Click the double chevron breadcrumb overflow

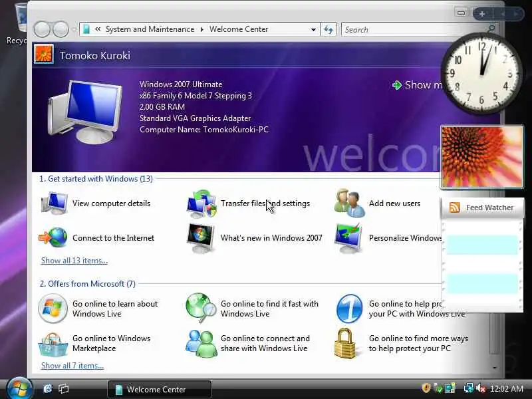98,29
